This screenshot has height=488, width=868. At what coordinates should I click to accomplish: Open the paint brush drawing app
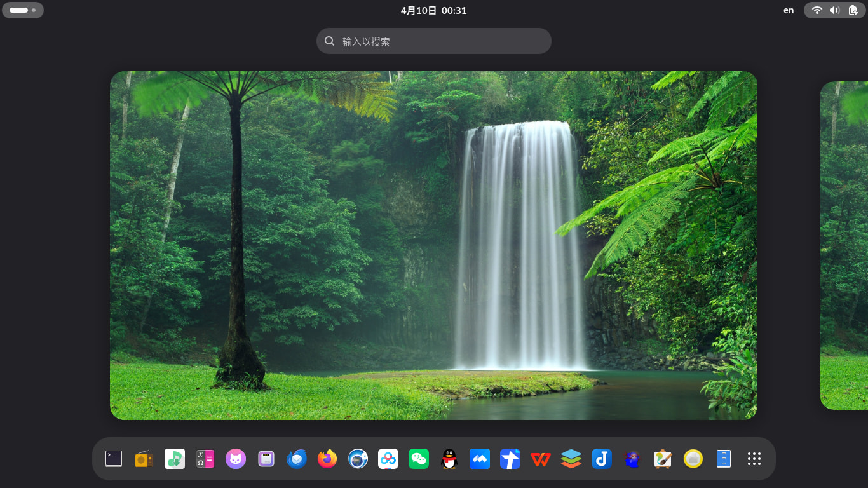(663, 459)
